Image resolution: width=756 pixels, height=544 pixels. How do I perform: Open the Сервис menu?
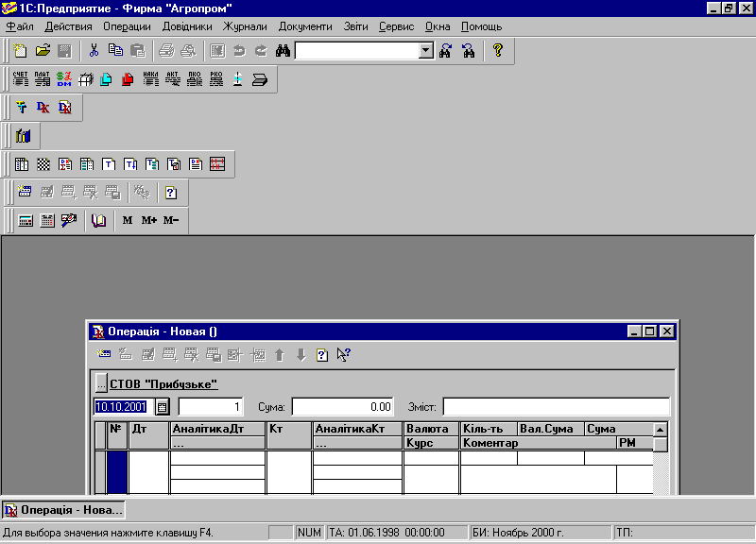pos(396,26)
